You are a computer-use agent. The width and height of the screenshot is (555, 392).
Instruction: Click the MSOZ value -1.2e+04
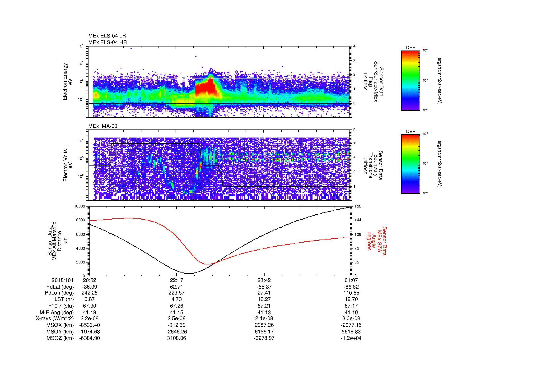coord(352,338)
